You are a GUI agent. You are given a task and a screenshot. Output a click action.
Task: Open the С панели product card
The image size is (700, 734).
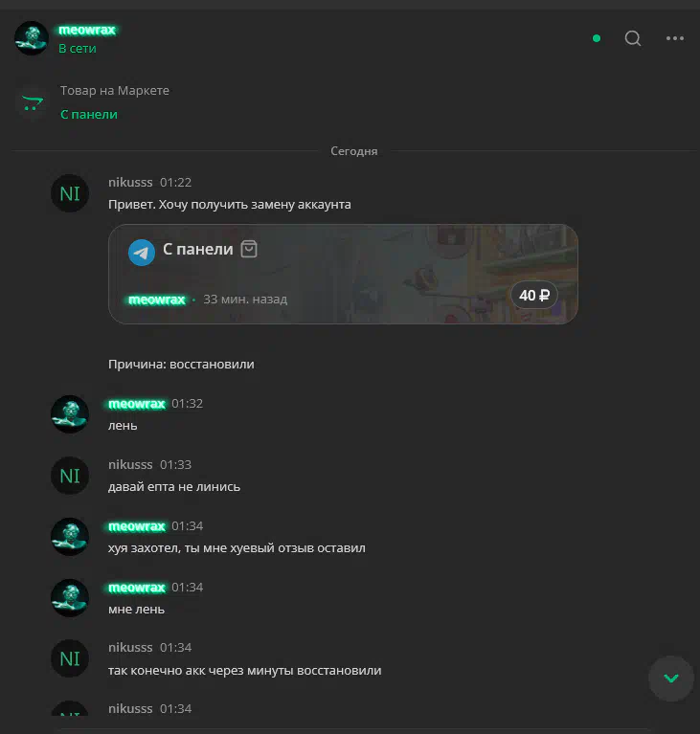pyautogui.click(x=343, y=274)
